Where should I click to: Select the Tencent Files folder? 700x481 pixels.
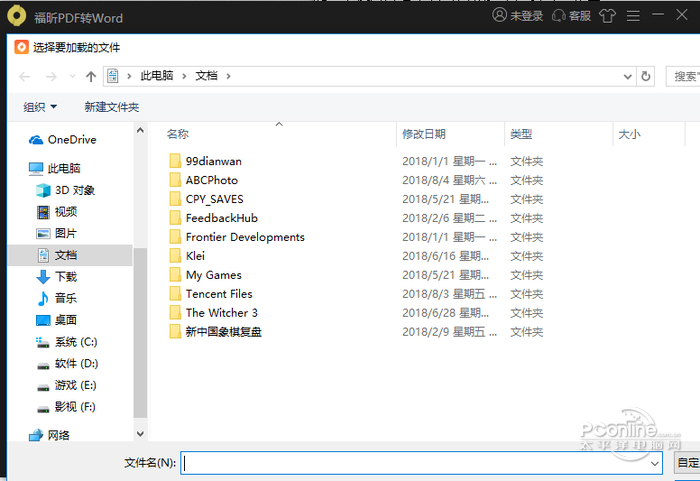(211, 294)
